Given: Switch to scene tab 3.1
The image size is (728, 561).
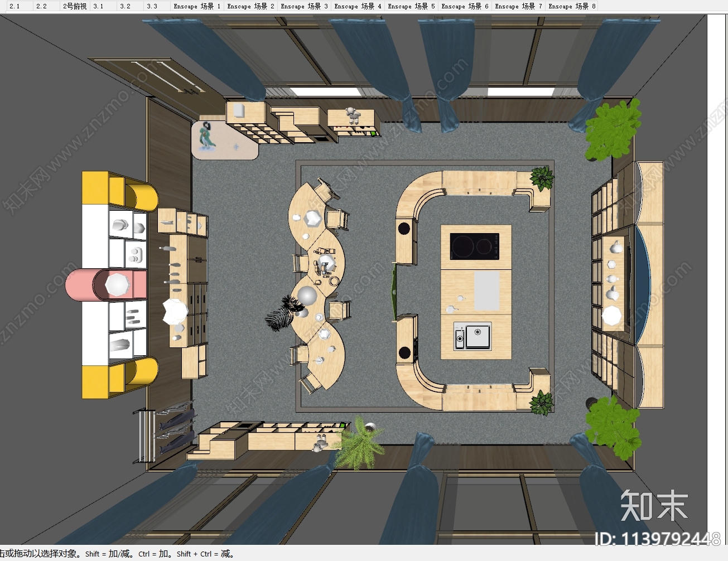Looking at the screenshot, I should 103,6.
